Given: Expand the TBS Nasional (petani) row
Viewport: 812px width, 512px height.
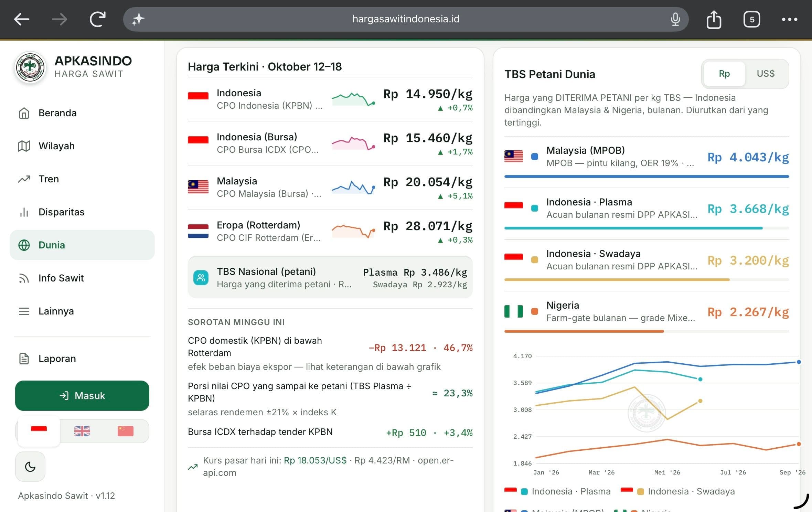Looking at the screenshot, I should [330, 277].
